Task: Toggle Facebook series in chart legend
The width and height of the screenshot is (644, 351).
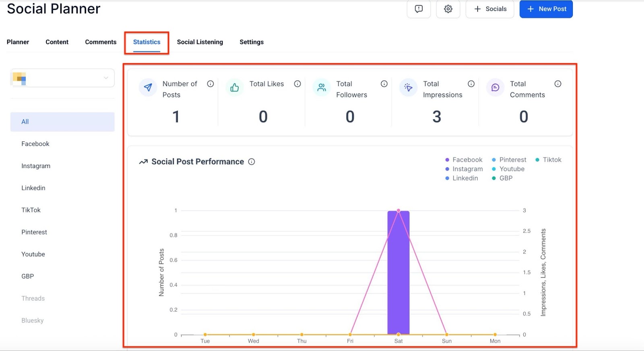Action: (x=464, y=160)
